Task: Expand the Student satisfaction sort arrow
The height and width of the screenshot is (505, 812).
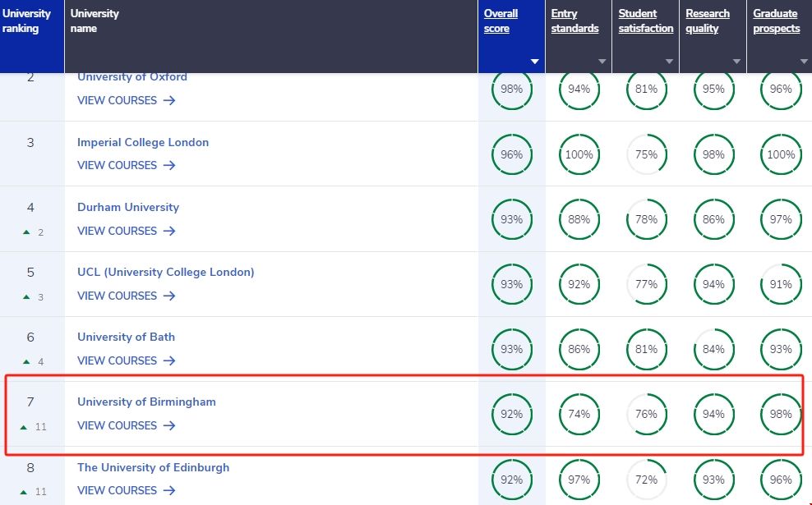Action: (x=670, y=62)
